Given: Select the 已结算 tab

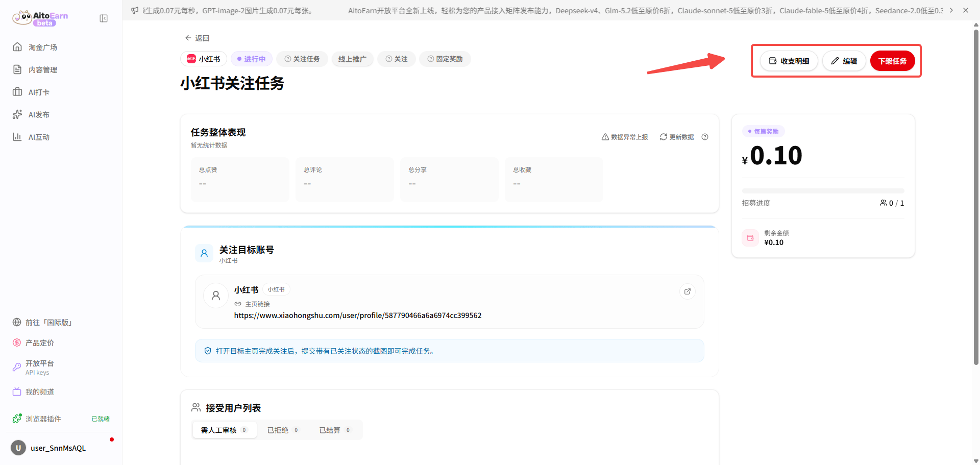Looking at the screenshot, I should pyautogui.click(x=335, y=430).
